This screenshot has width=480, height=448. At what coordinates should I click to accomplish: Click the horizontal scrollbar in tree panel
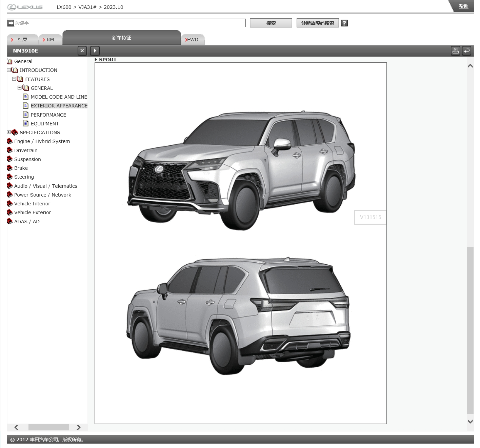coord(48,427)
